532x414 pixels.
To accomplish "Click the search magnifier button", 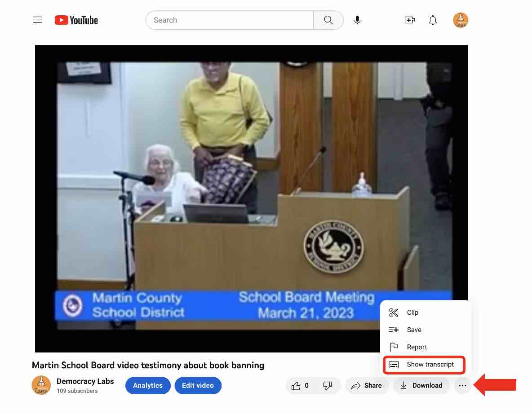I will pyautogui.click(x=328, y=20).
